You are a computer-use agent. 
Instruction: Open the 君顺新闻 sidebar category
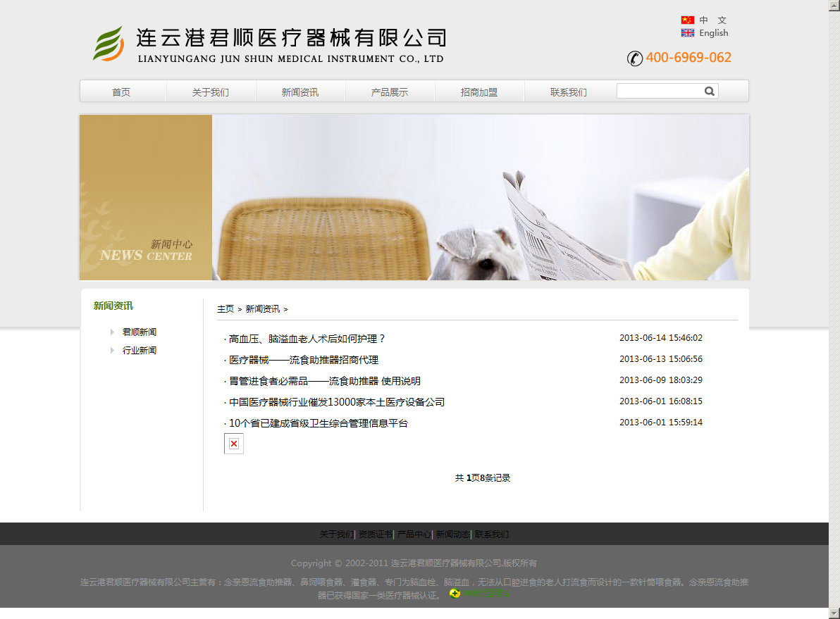point(140,332)
